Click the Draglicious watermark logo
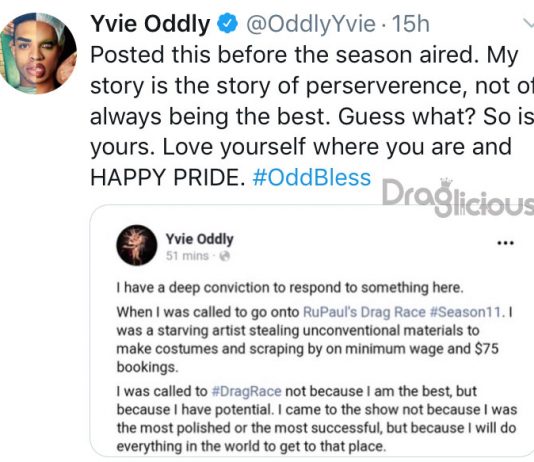This screenshot has width=534, height=462. coord(458,197)
